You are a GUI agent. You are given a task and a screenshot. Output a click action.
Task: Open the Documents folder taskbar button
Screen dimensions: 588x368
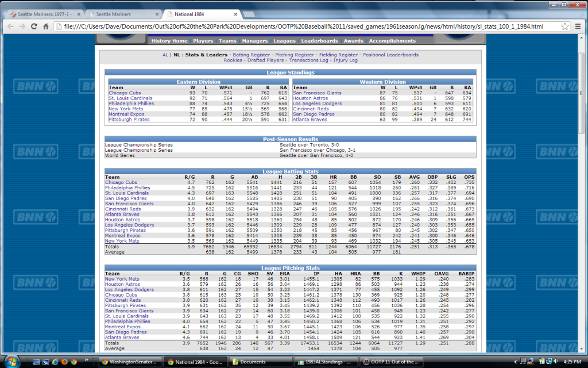point(261,362)
